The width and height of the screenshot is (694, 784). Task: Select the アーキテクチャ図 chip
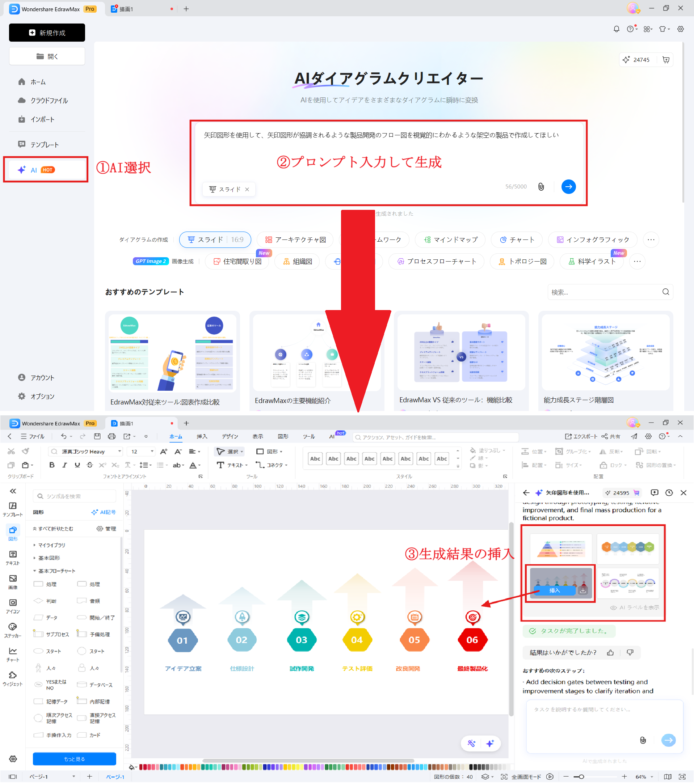pyautogui.click(x=295, y=240)
